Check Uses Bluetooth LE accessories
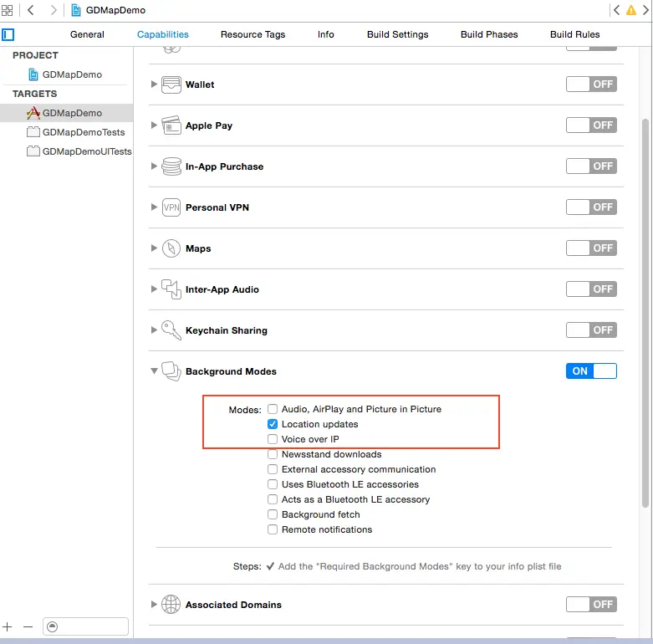This screenshot has width=653, height=644. coord(273,484)
